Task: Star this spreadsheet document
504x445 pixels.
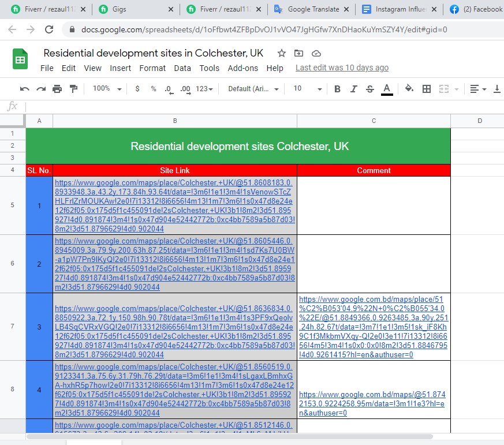Action: [x=281, y=53]
